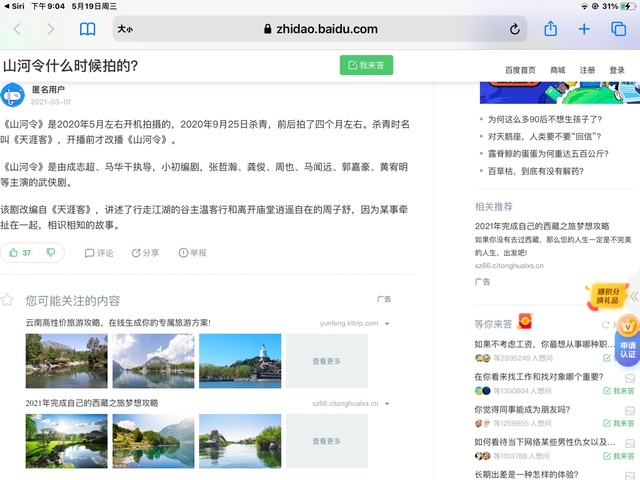Open the 云南高性价旅游攻略 ad title

[118, 323]
